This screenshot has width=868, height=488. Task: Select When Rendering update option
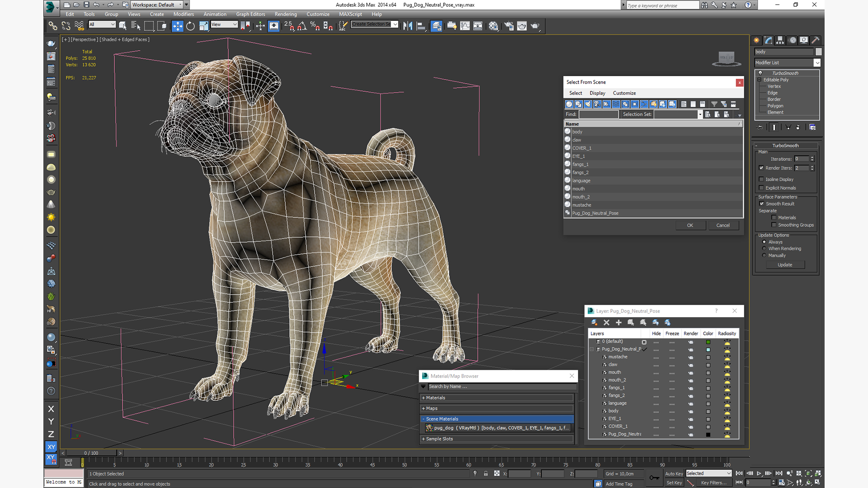point(764,249)
